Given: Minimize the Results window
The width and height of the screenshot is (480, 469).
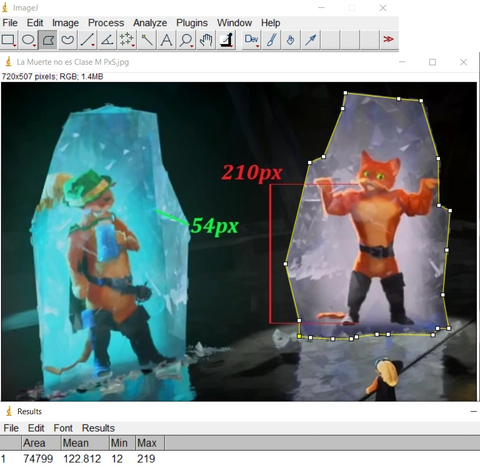Looking at the screenshot, I should point(474,412).
